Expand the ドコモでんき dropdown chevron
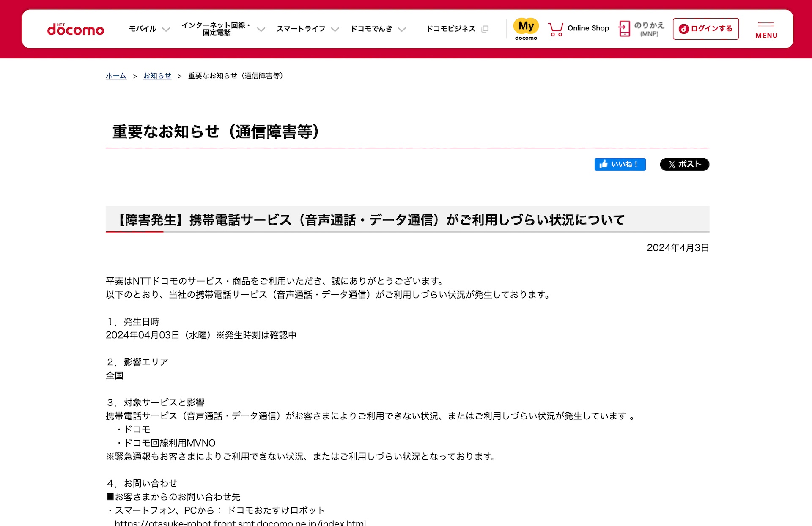812x526 pixels. [402, 29]
